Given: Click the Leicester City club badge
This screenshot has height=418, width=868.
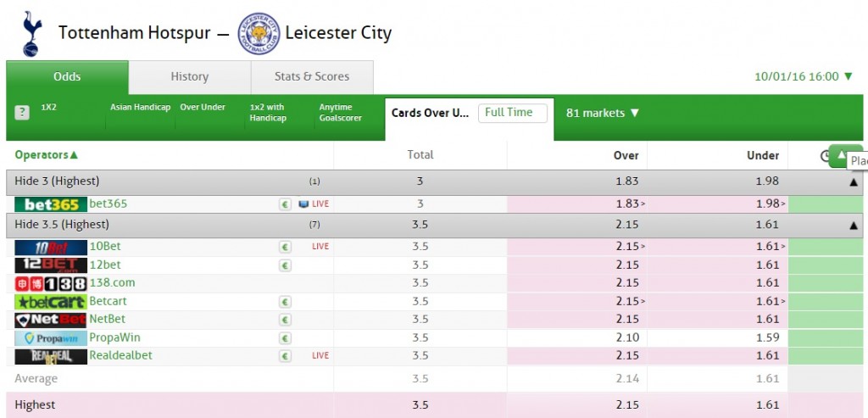Looking at the screenshot, I should pos(259,33).
